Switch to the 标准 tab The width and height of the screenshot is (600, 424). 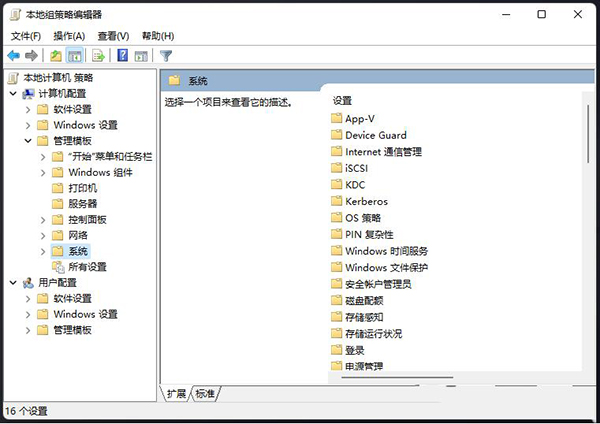(205, 394)
